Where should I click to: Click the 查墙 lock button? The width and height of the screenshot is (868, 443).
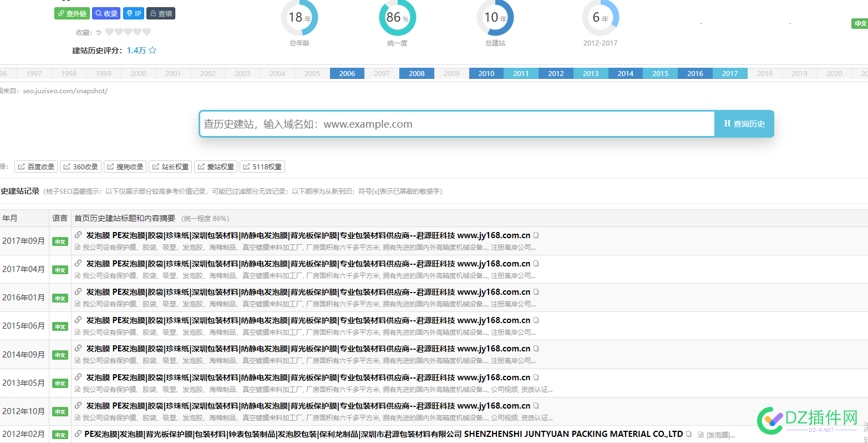click(x=161, y=13)
